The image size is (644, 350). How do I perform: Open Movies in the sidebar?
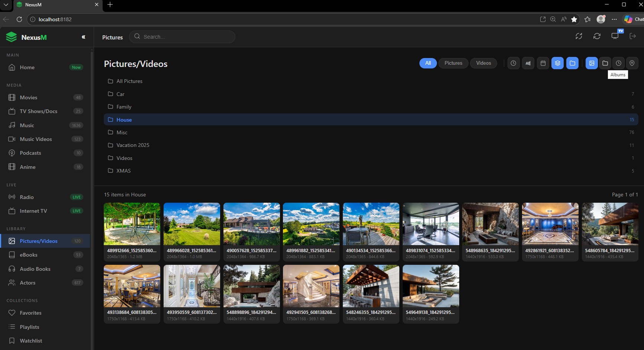pos(29,97)
